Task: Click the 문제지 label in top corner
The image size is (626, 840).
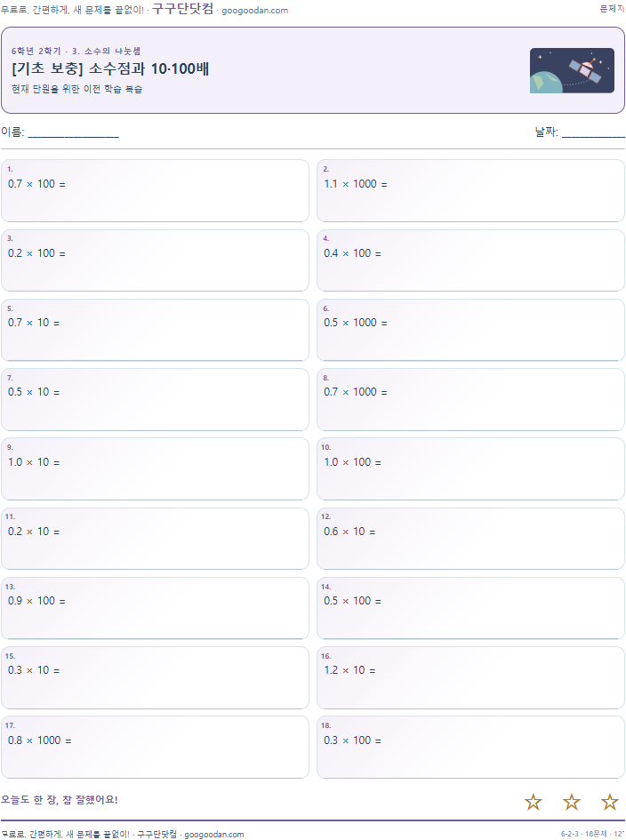Action: pyautogui.click(x=612, y=9)
